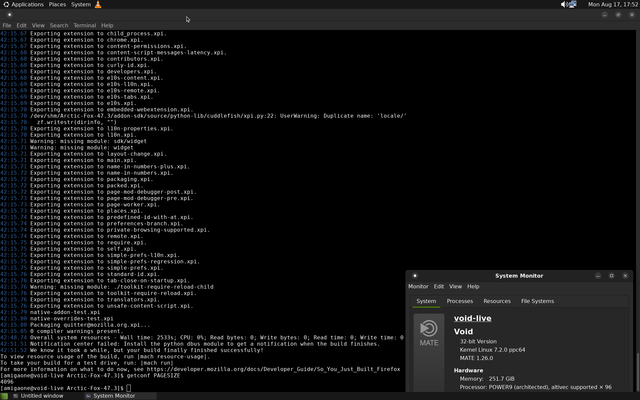Open the clock showing Mon Aug 17
640x400 pixels.
[x=613, y=4]
